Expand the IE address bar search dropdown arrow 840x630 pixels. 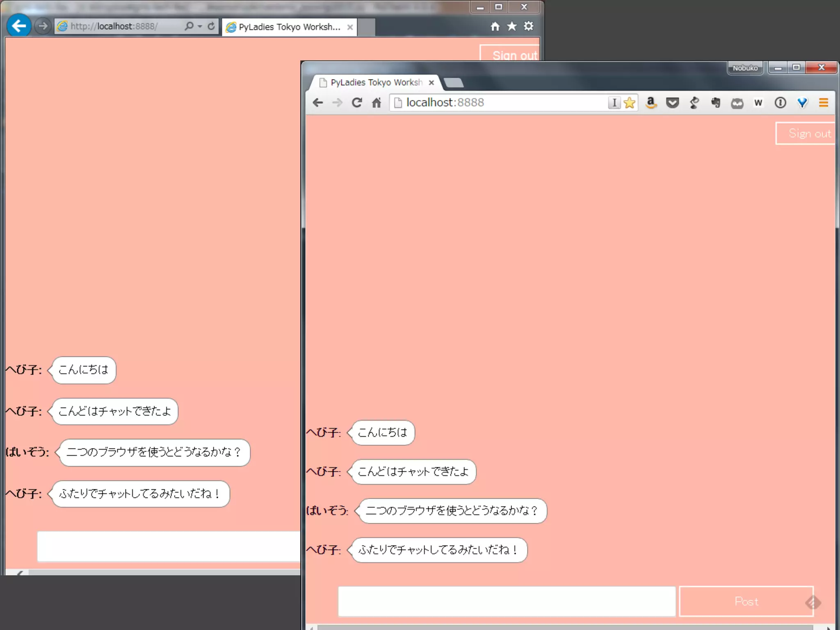(200, 27)
